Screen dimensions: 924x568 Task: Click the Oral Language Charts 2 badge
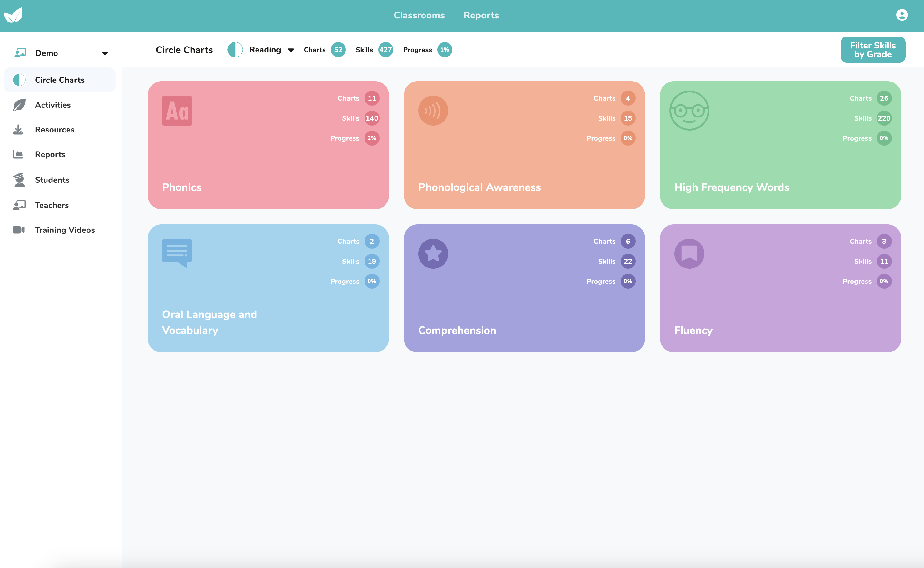click(x=371, y=241)
